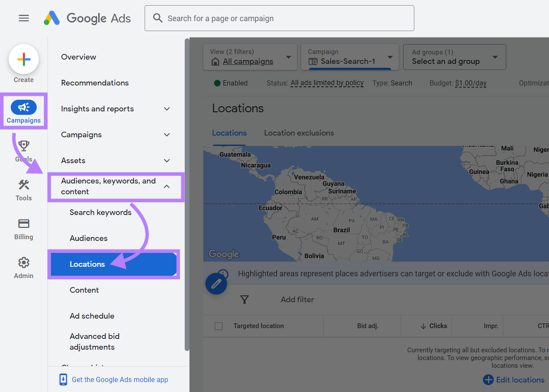Screen dimensions: 549x392
Task: Click the Create plus button
Action: tap(24, 60)
